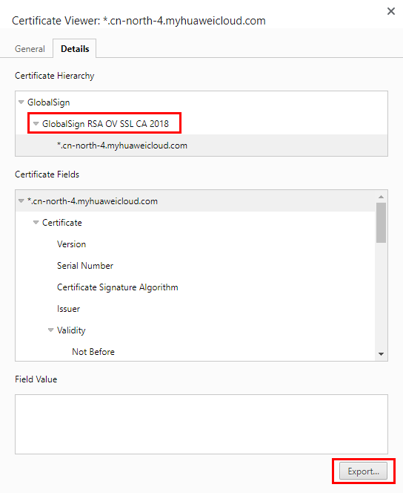Collapse GlobalSign RSA OV SSL CA arrow
The width and height of the screenshot is (403, 493).
[x=36, y=124]
